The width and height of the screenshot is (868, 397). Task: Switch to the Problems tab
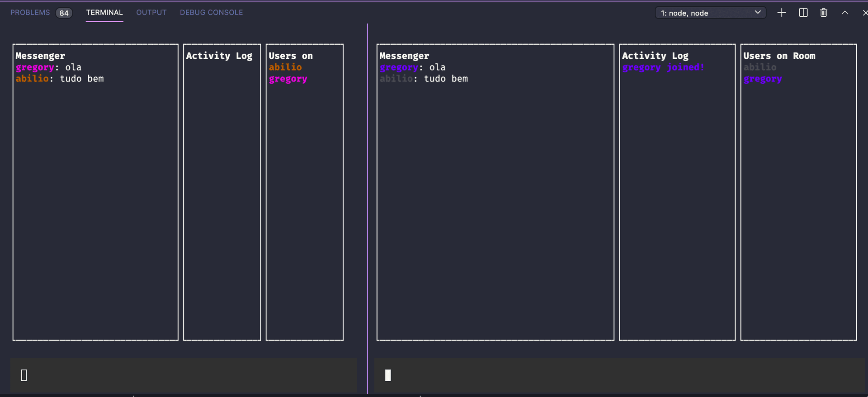(30, 13)
